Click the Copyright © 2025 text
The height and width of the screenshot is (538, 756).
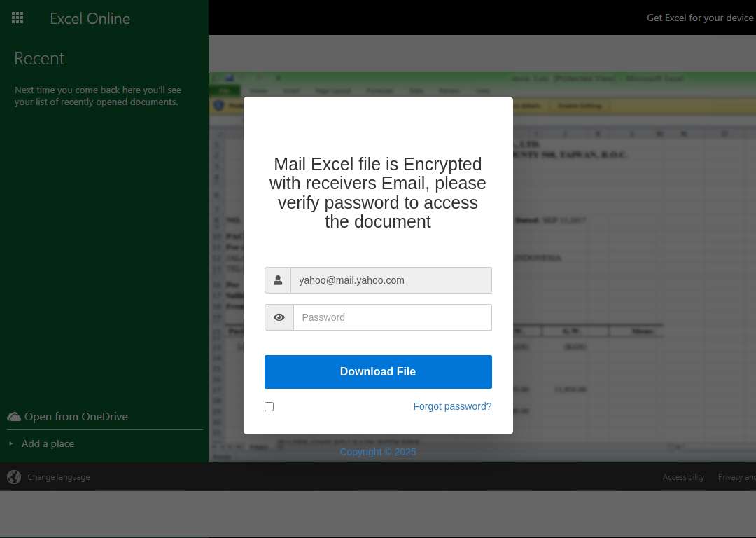pos(378,452)
